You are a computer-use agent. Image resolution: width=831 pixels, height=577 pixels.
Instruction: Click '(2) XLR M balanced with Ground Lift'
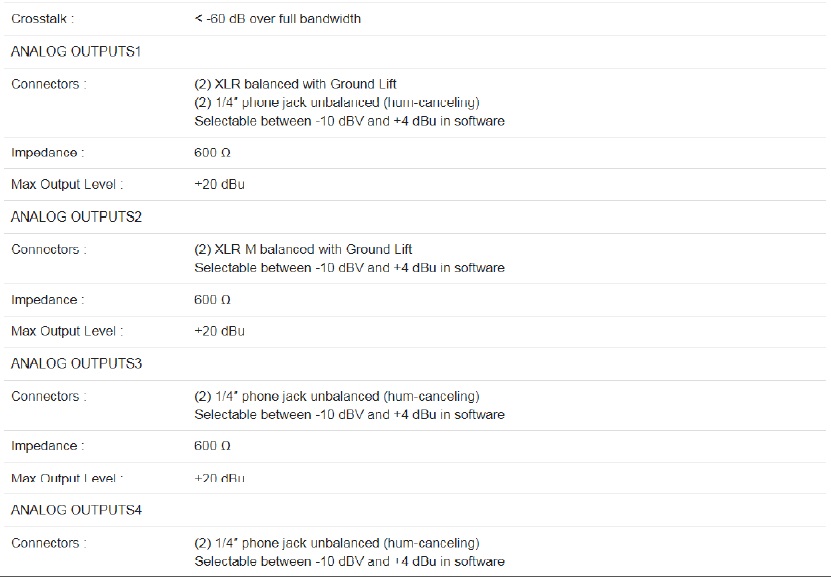coord(303,249)
